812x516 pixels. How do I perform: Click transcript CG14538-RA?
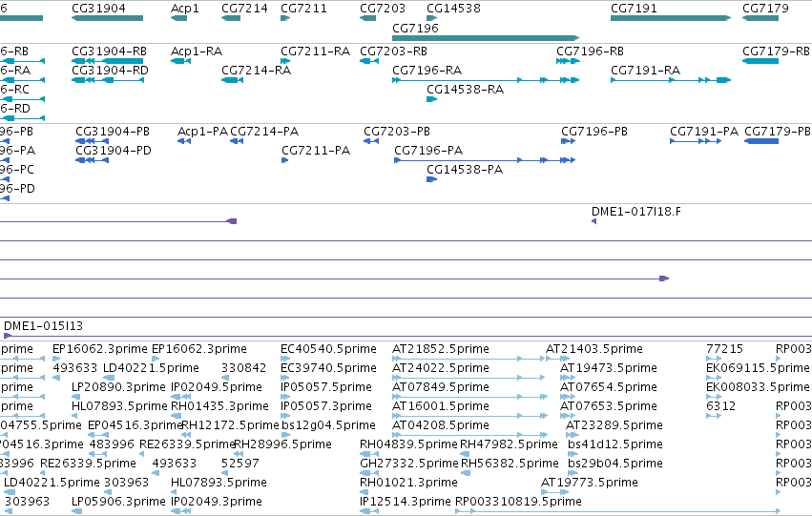tap(465, 89)
